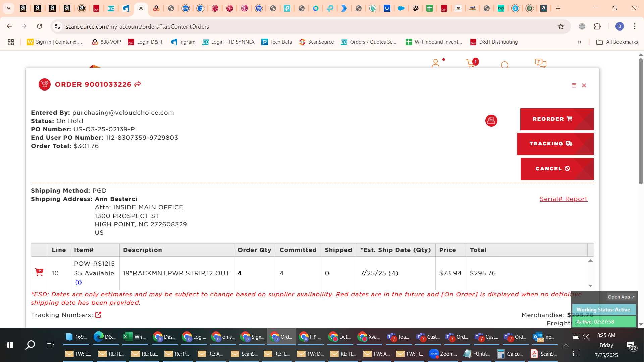Open Task View on the taskbar
The width and height of the screenshot is (644, 362).
click(50, 345)
